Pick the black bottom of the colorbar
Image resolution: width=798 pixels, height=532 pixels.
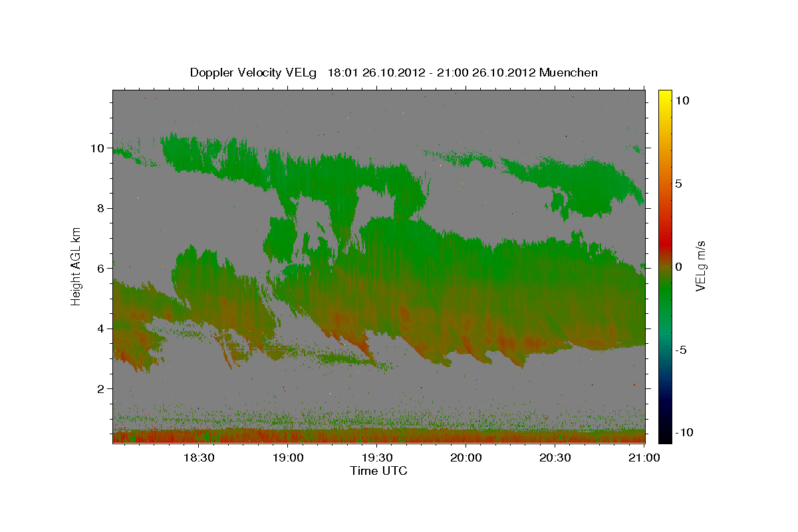[665, 436]
